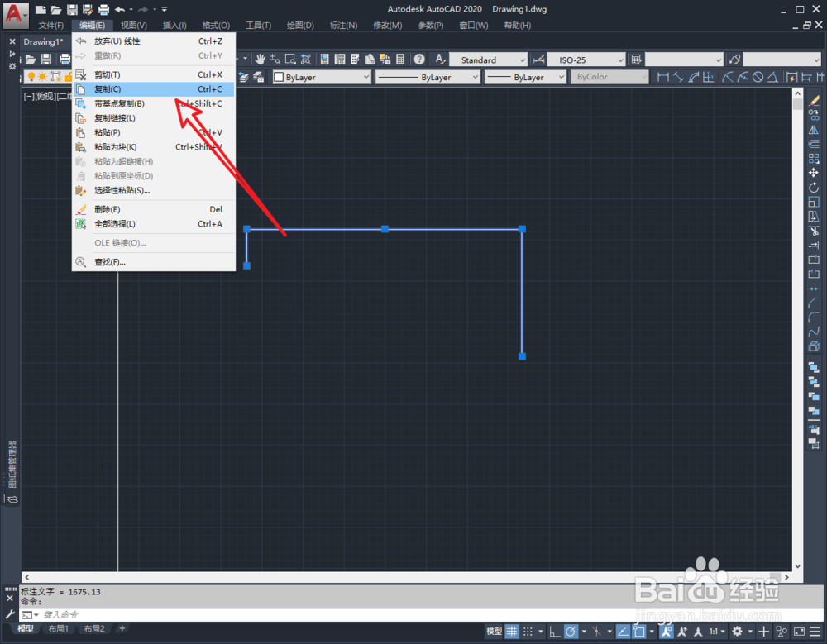Open the AutoCAD application menu logo
The image size is (827, 644).
click(x=15, y=14)
